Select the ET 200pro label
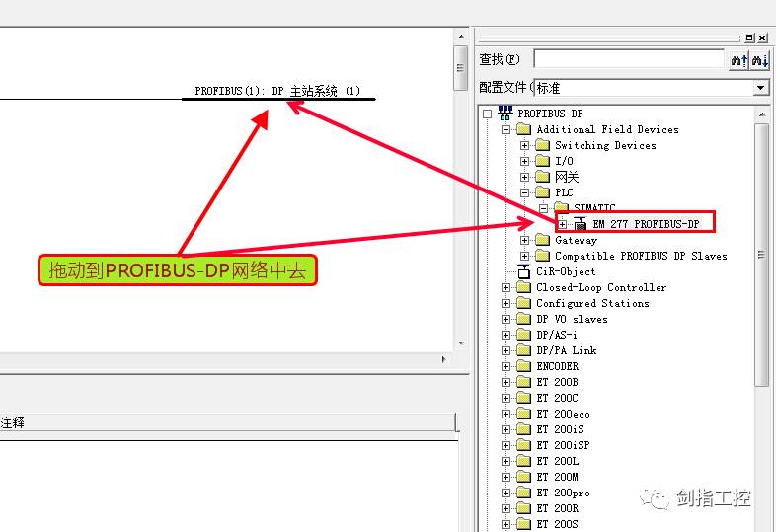Viewport: 776px width, 532px height. click(563, 493)
